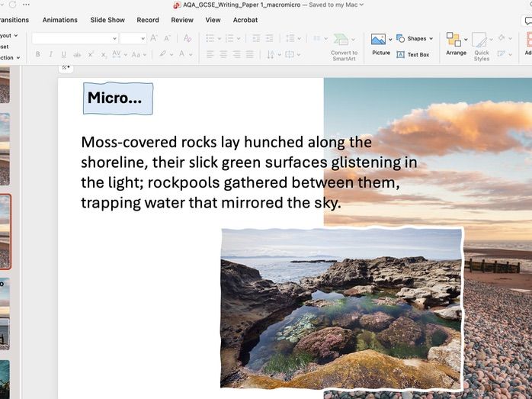Screen dimensions: 532x399
Task: Align text right
Action: click(x=236, y=54)
